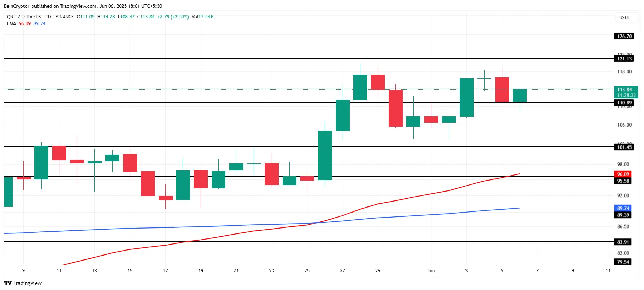Open the USDT currency selector

pos(624,17)
